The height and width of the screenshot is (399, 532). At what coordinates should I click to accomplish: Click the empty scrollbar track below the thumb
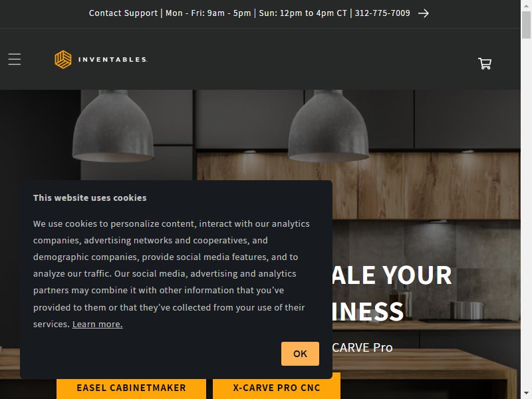[x=526, y=213]
